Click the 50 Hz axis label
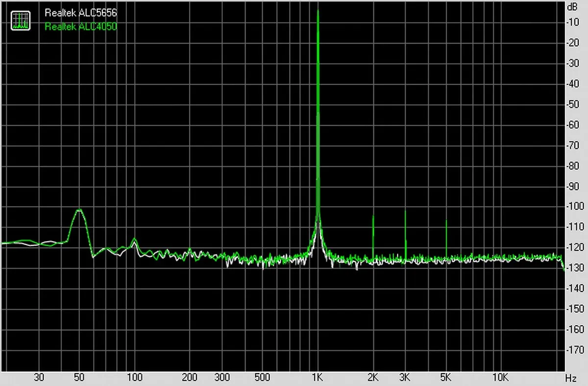The height and width of the screenshot is (386, 588). [79, 378]
